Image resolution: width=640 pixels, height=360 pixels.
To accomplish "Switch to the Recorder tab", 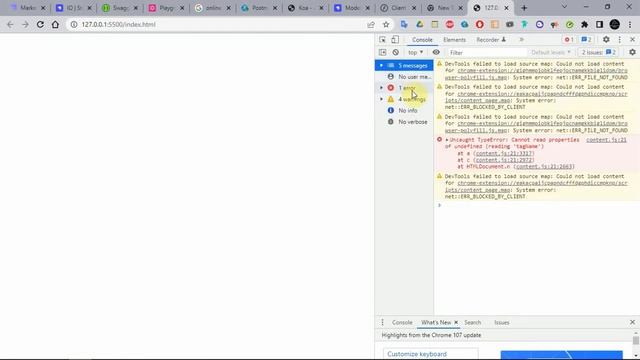I will (491, 40).
